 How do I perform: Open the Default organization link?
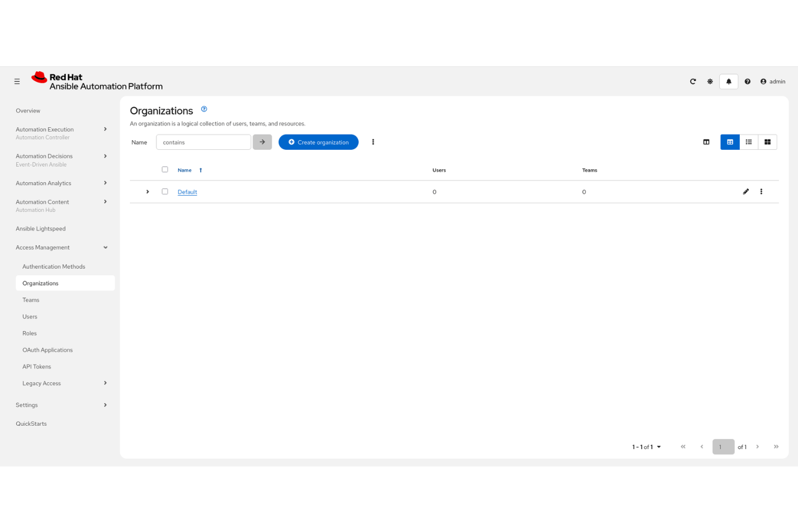click(x=187, y=192)
